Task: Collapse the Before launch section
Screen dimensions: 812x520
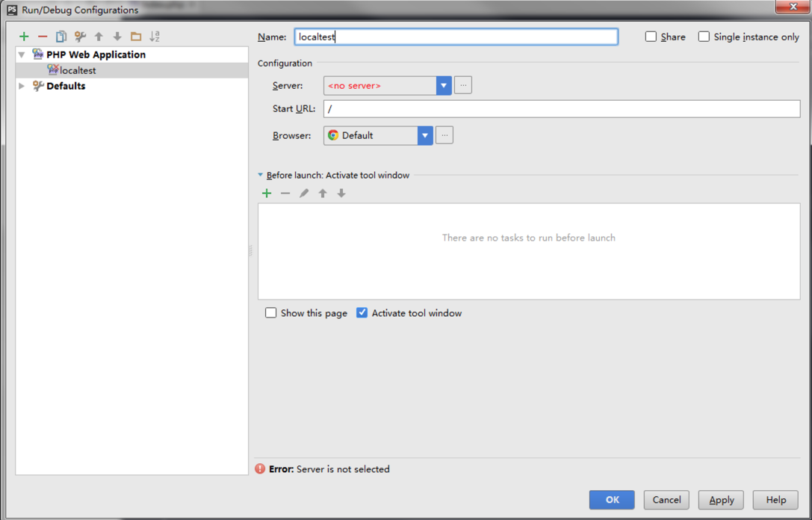Action: pyautogui.click(x=261, y=176)
